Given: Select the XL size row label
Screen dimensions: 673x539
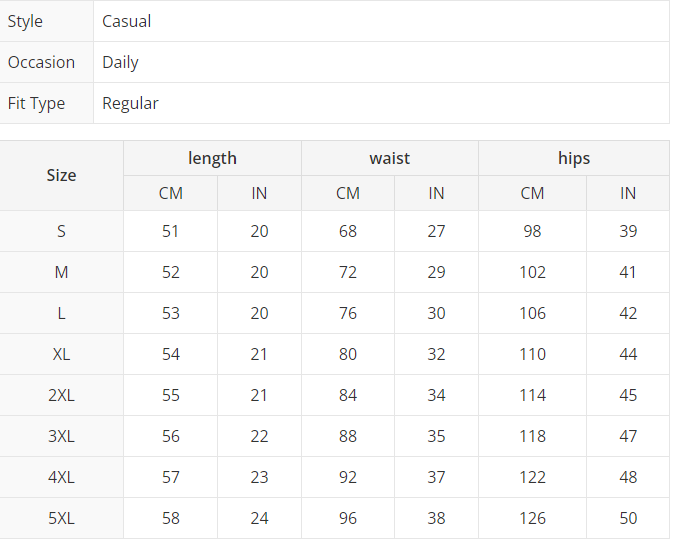Looking at the screenshot, I should [61, 354].
